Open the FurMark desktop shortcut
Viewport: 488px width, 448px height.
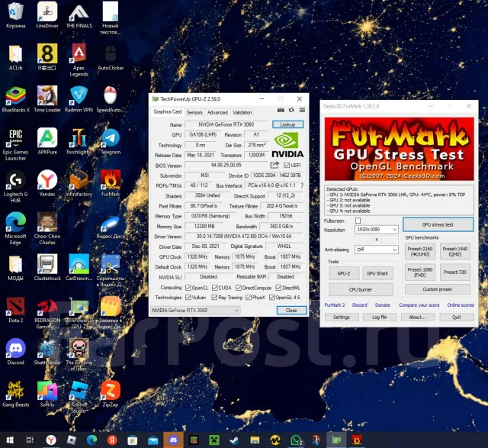tap(111, 183)
